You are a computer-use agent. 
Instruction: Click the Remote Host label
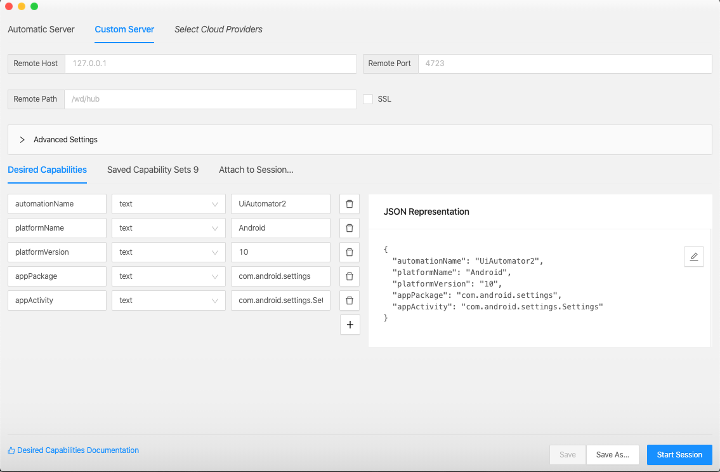tap(36, 63)
